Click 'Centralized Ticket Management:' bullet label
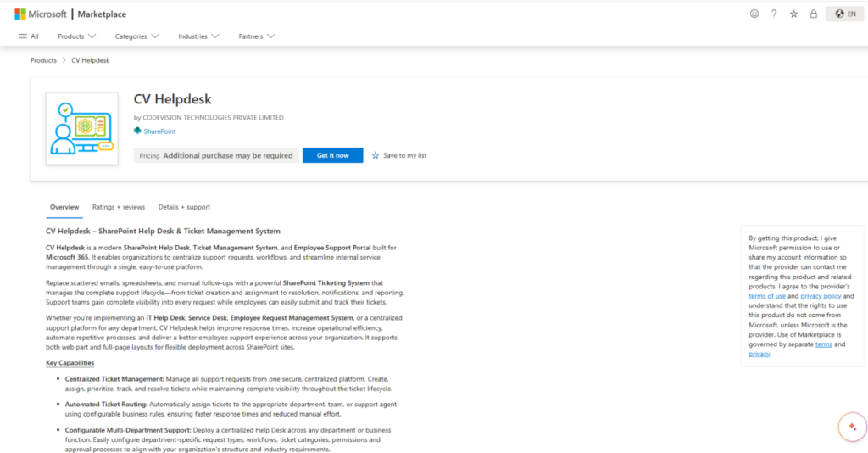Image resolution: width=868 pixels, height=453 pixels. point(114,379)
